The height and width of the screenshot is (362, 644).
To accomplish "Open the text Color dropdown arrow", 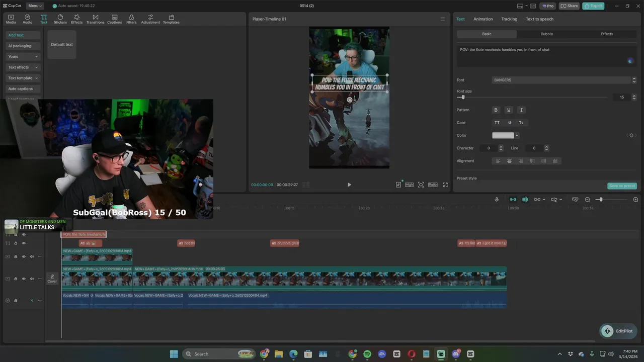I will (517, 135).
